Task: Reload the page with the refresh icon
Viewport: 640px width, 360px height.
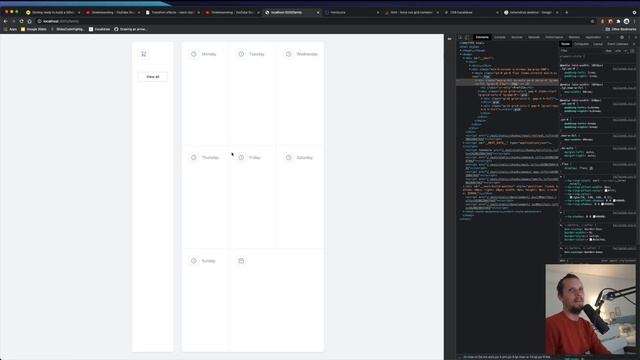Action: pyautogui.click(x=21, y=21)
